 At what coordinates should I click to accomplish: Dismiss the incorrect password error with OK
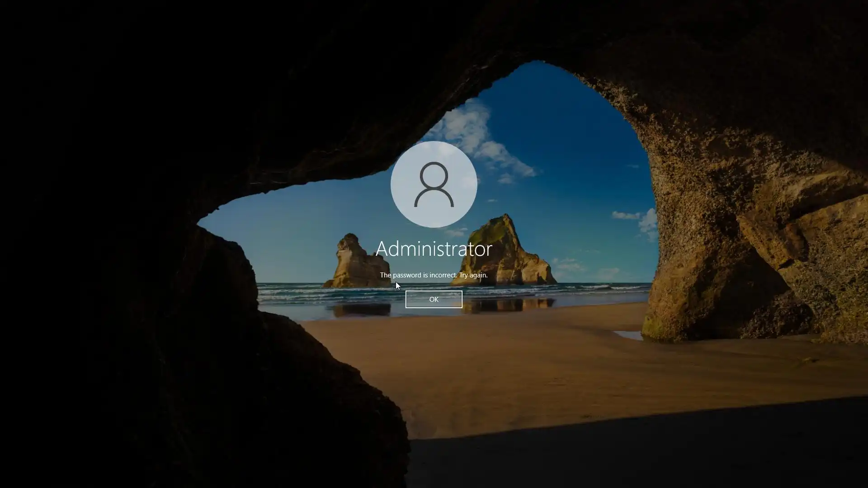pos(434,299)
